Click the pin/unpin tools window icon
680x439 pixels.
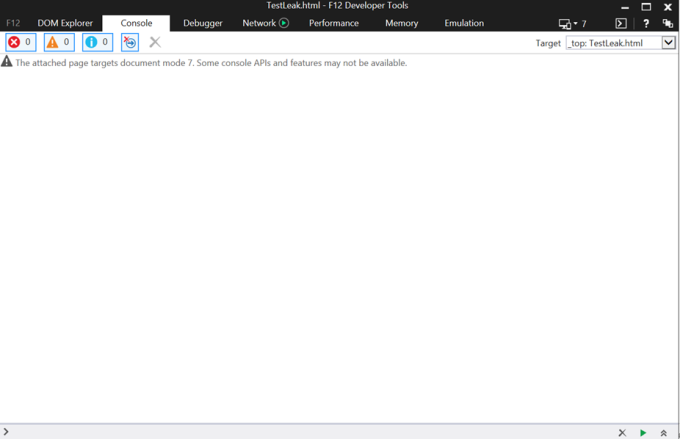(668, 23)
